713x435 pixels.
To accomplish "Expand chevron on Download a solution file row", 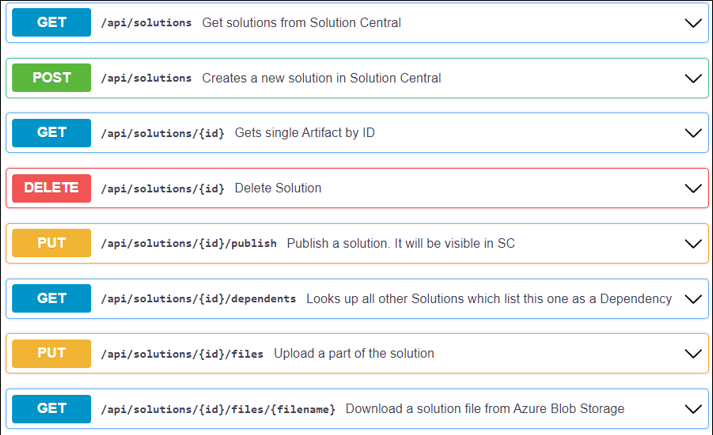I will (x=692, y=409).
